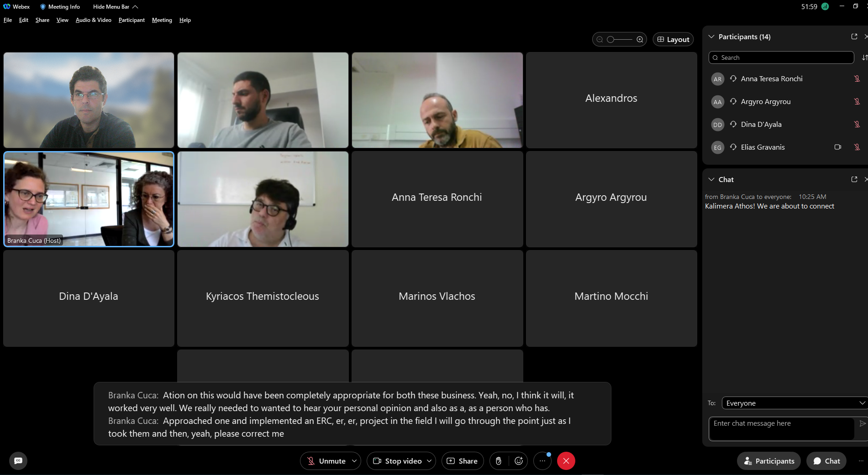Unmute the microphone
The image size is (868, 475).
[326, 461]
